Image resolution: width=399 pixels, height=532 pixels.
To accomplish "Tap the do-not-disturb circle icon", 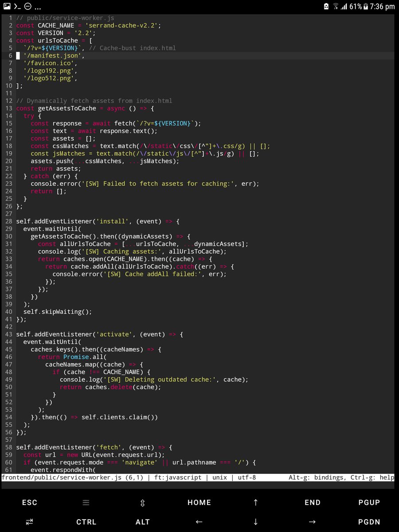I will (28, 7).
